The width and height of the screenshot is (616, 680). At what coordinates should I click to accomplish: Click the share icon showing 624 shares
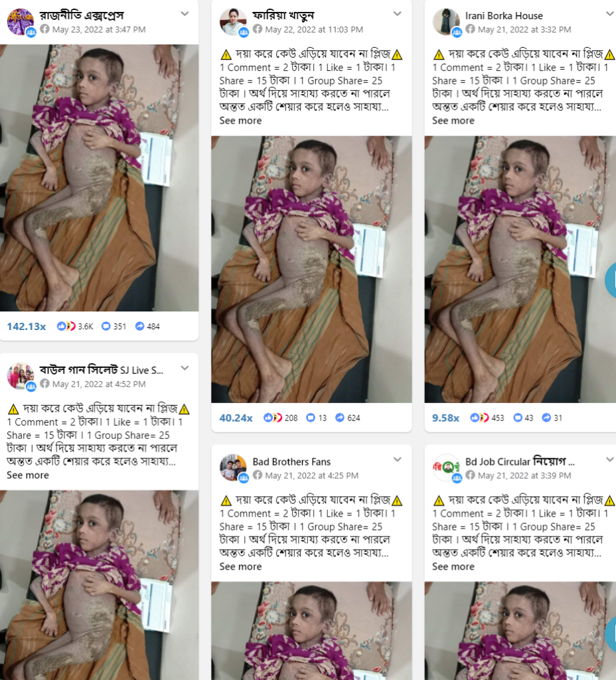coord(340,418)
